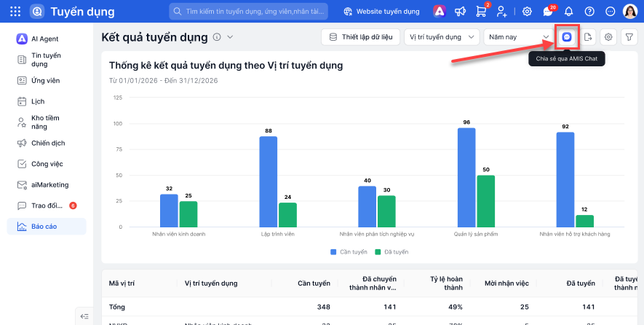Viewport: 644px width, 325px height.
Task: Click the green bar valued 50
Action: click(x=486, y=201)
